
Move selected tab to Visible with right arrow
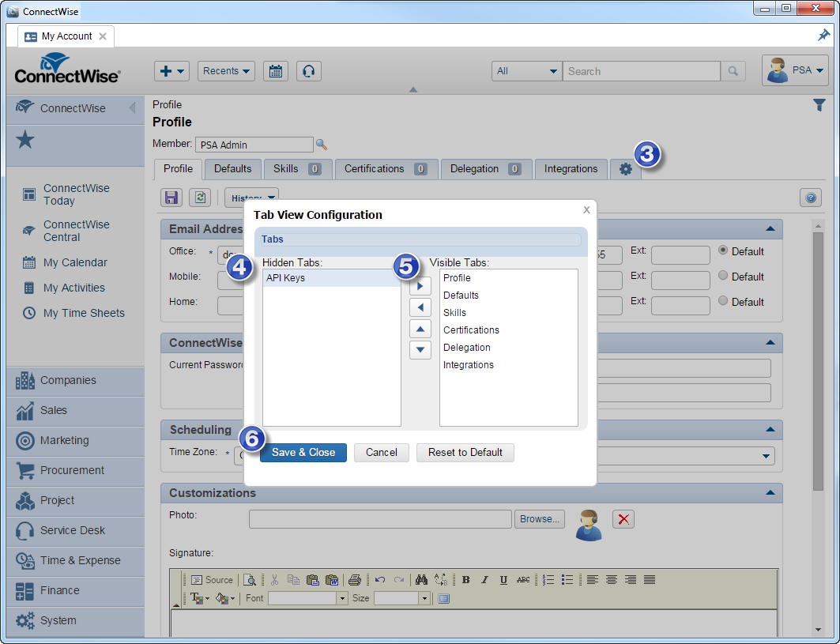pyautogui.click(x=420, y=286)
